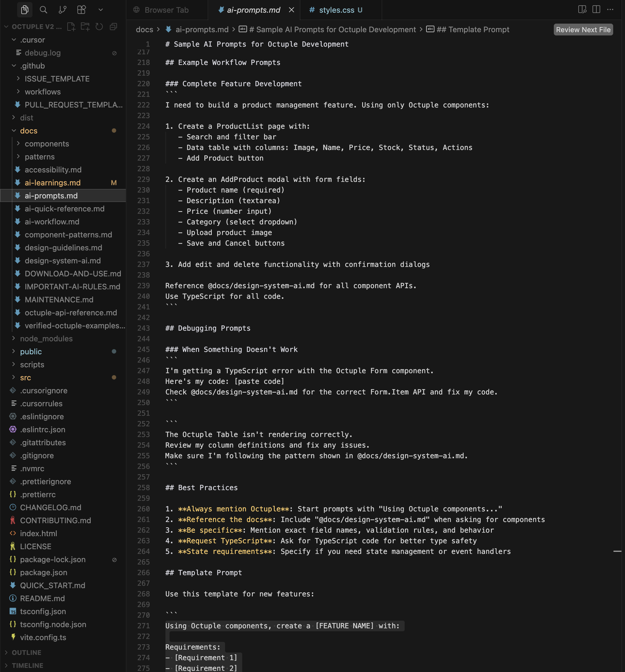Collapse all folders in the Explorer
625x672 pixels.
(113, 26)
